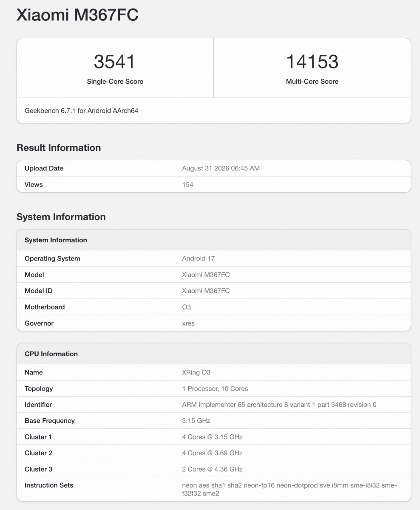Click the Views row label
Viewport: 420px width, 510px height.
tap(34, 184)
